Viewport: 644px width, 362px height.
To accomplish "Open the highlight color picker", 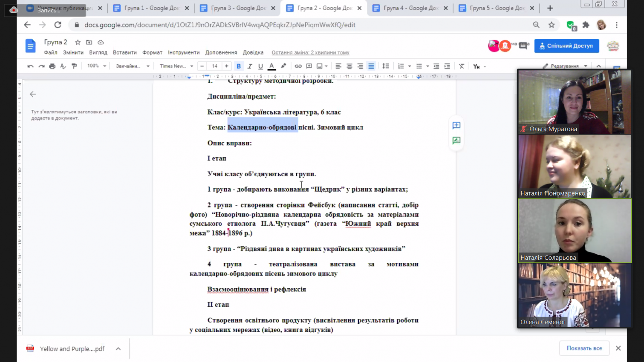I will pyautogui.click(x=283, y=66).
